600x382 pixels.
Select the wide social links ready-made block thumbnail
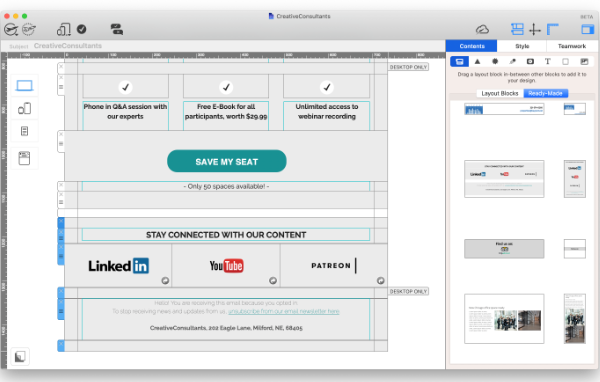(x=504, y=179)
